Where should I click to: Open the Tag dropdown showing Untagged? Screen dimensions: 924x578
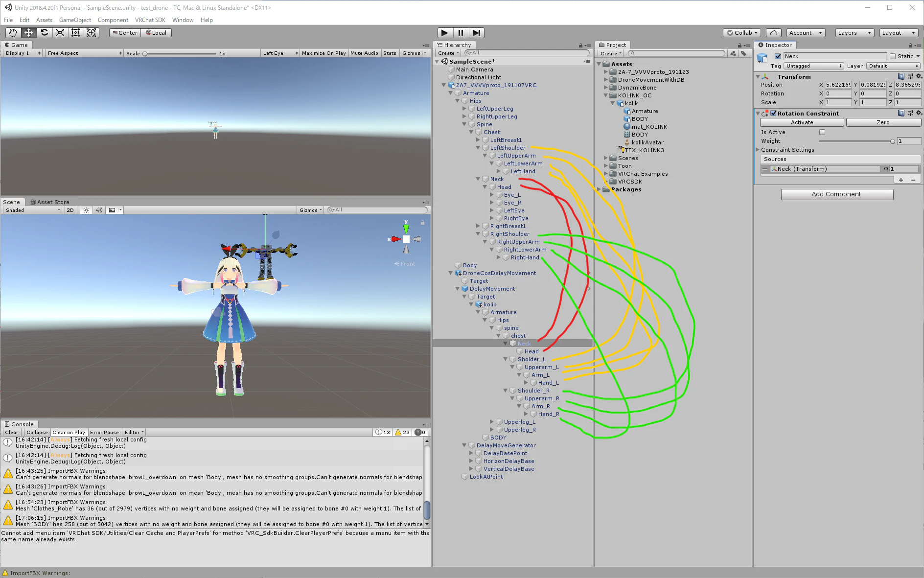(x=814, y=66)
